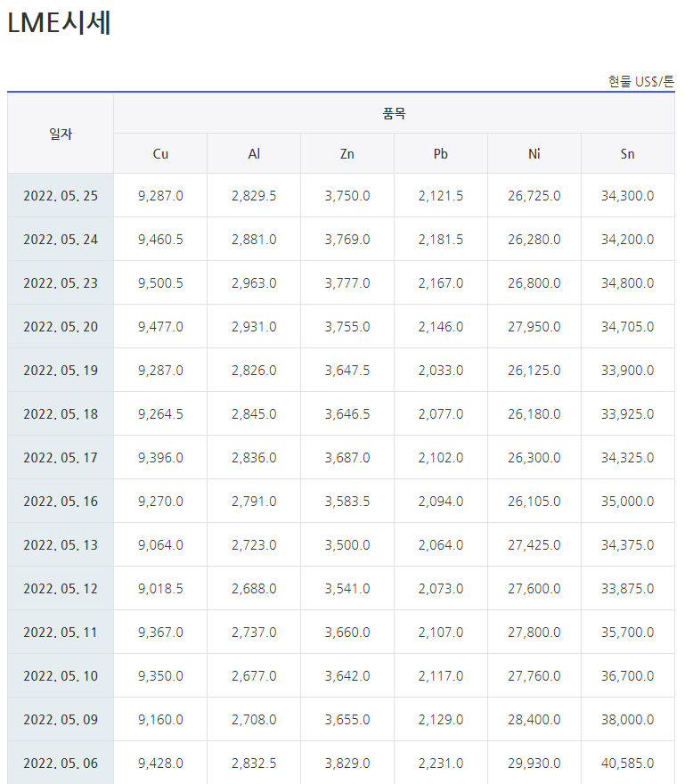This screenshot has height=784, width=685.
Task: Click Al price 2,963.0
Action: [254, 283]
